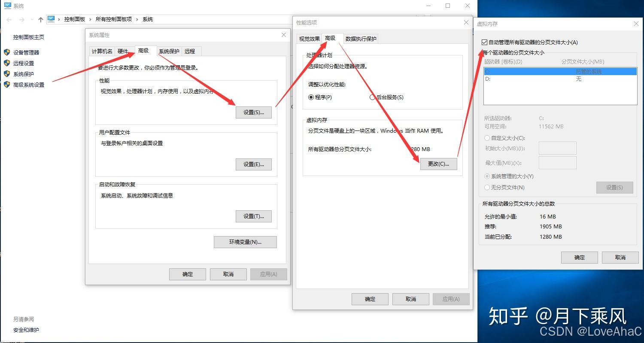644x343 pixels.
Task: Click 取消 in 系统属性 dialog
Action: pyautogui.click(x=228, y=274)
